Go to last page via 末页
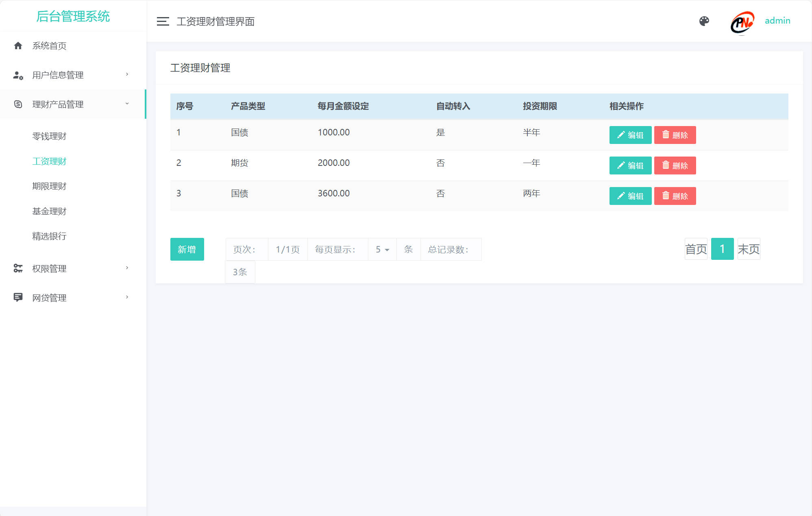The image size is (812, 516). coord(749,248)
